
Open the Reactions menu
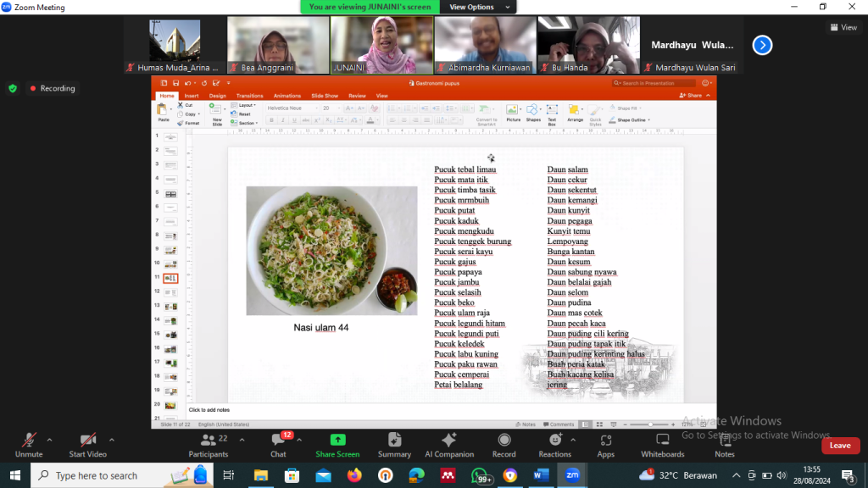pyautogui.click(x=554, y=445)
